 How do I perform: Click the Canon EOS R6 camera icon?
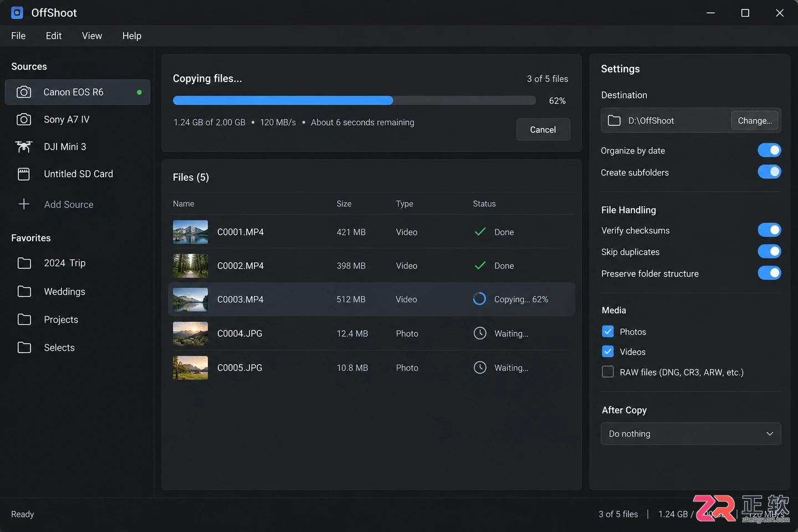pos(24,92)
